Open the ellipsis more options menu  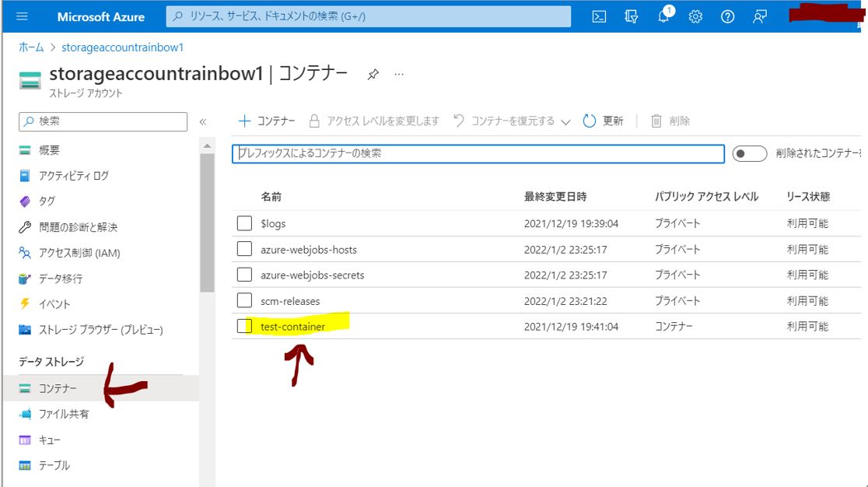tap(399, 75)
